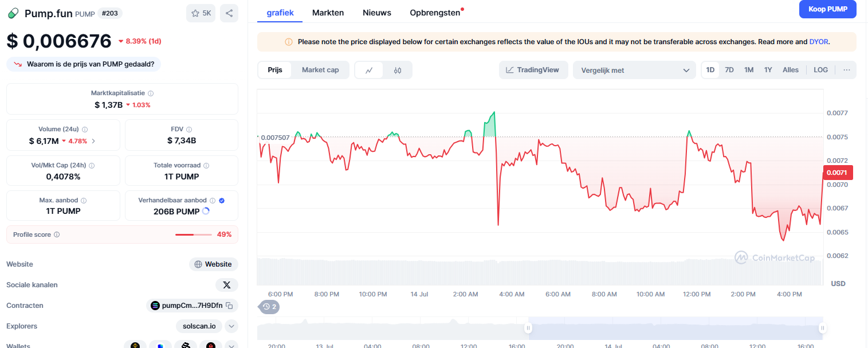The width and height of the screenshot is (868, 348).
Task: Open Waarom is de prijs van PUMP gedaald
Action: pos(84,64)
